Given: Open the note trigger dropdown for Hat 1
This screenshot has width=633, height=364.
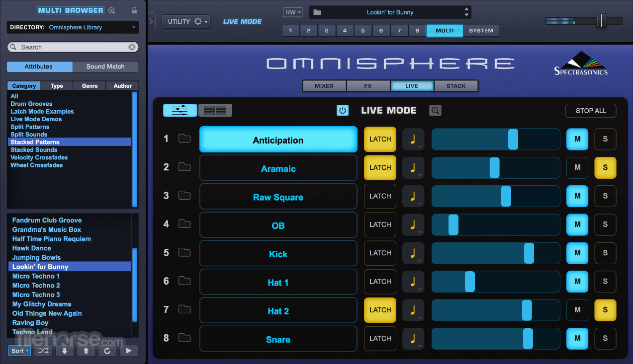Looking at the screenshot, I should (x=413, y=282).
